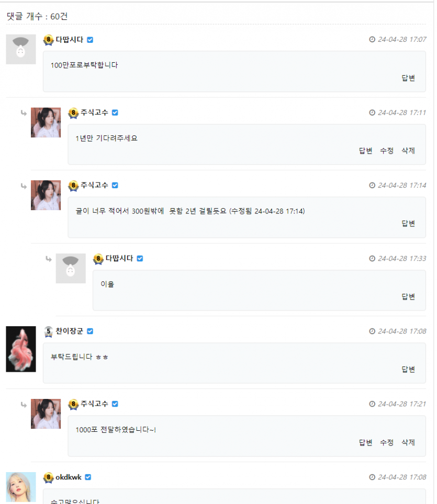The width and height of the screenshot is (437, 504).
Task: Open okdkwk's profile avatar
Action: tap(21, 487)
